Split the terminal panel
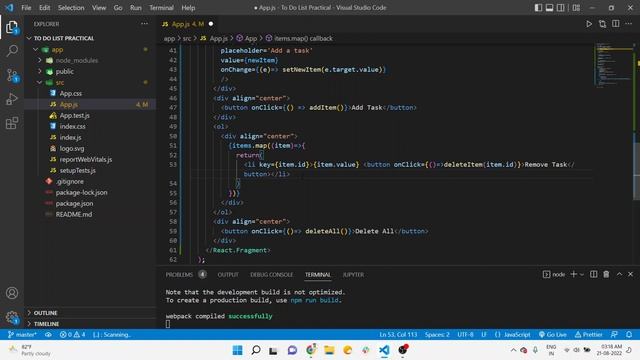 [x=593, y=274]
